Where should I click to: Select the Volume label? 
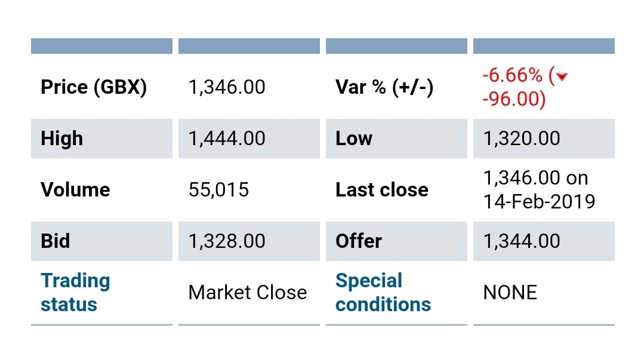(x=75, y=190)
